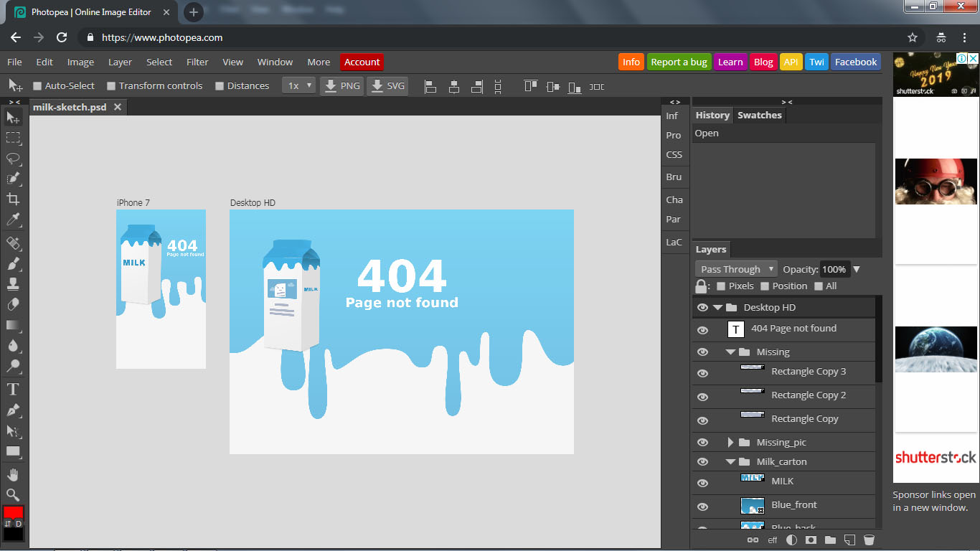Select the Crop tool
980x551 pixels.
pos(13,199)
